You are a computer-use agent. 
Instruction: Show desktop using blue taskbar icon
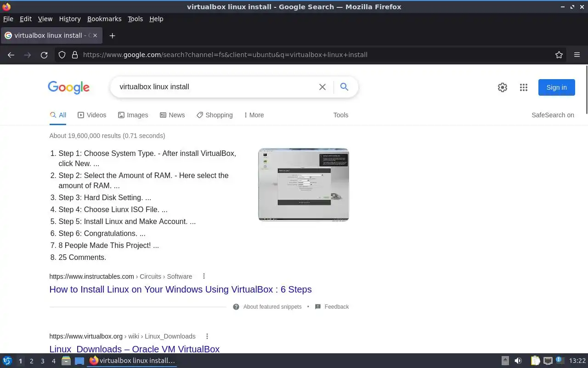coord(79,361)
